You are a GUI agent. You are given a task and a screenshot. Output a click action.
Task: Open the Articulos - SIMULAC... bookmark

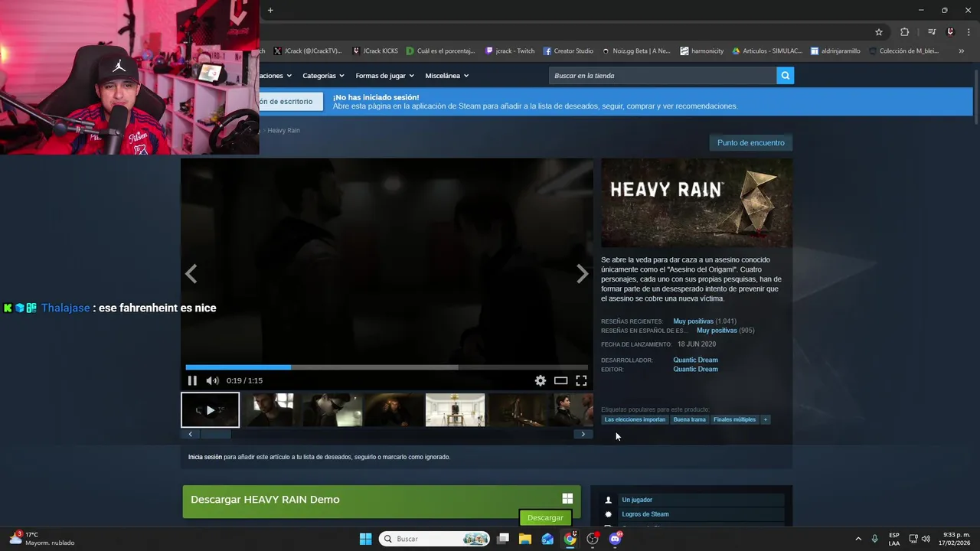click(x=767, y=51)
